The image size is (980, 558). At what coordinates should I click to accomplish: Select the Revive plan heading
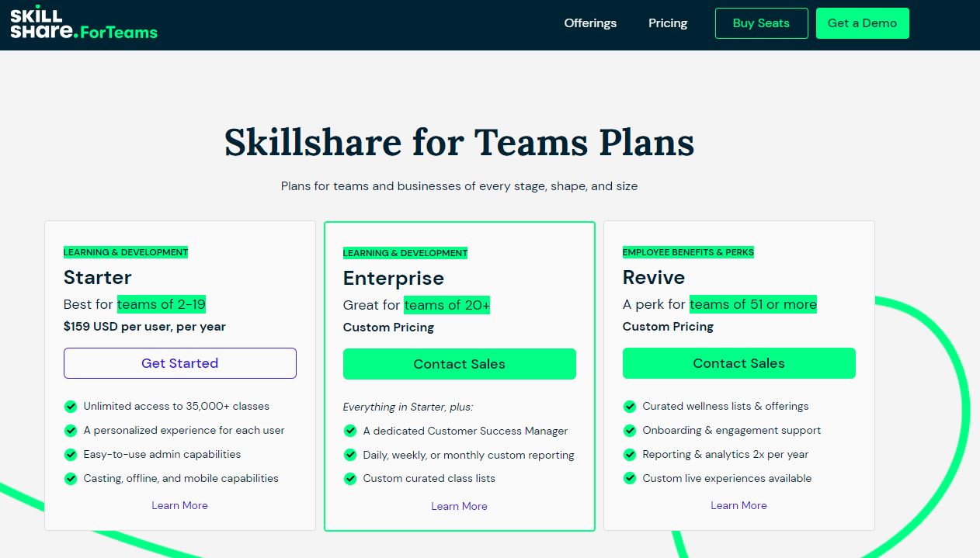654,277
